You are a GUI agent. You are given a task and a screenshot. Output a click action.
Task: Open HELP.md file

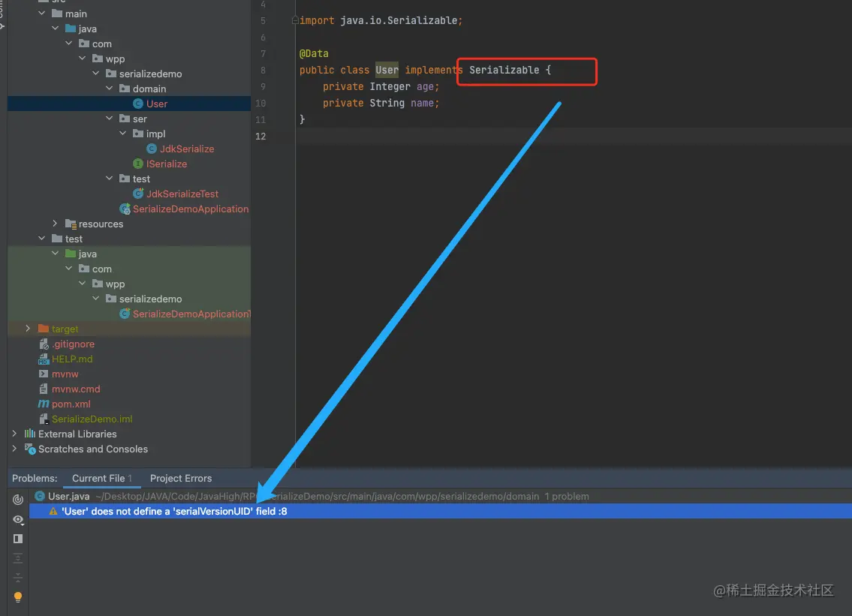72,359
